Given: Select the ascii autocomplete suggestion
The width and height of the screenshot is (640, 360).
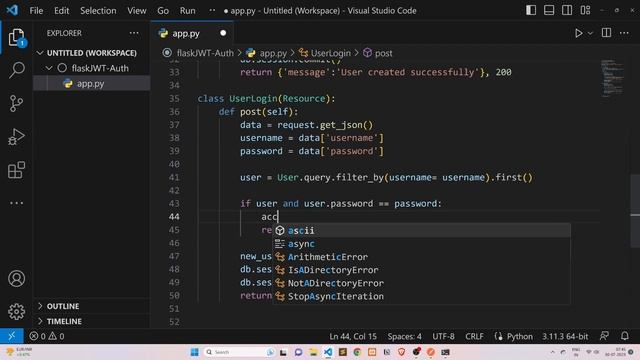Looking at the screenshot, I should (x=421, y=231).
